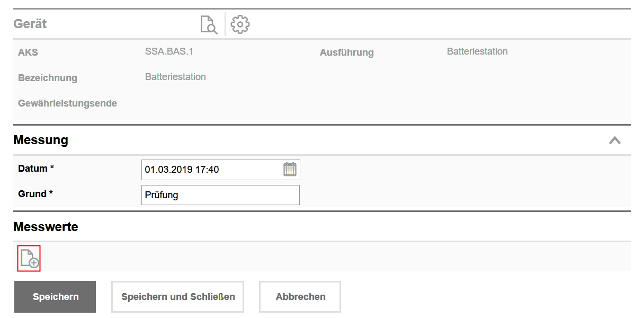This screenshot has width=644, height=318.
Task: Select the Gerät header label
Action: (x=30, y=23)
